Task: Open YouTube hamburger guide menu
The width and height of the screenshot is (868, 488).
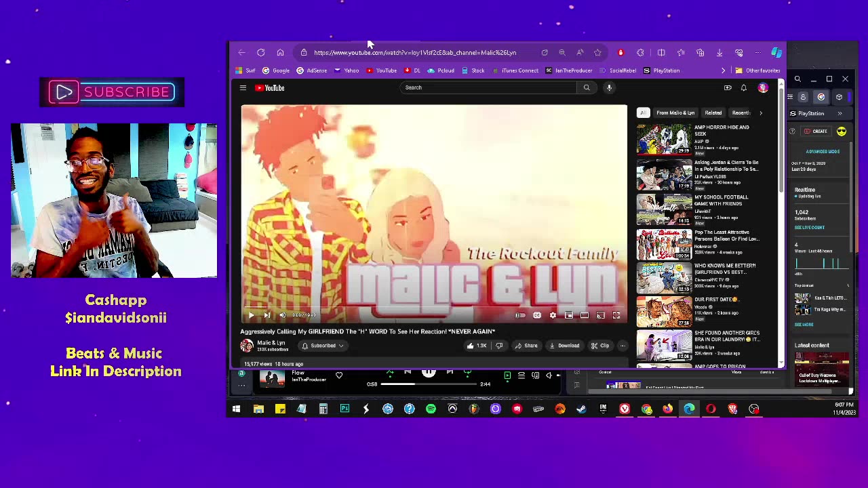Action: tap(243, 87)
